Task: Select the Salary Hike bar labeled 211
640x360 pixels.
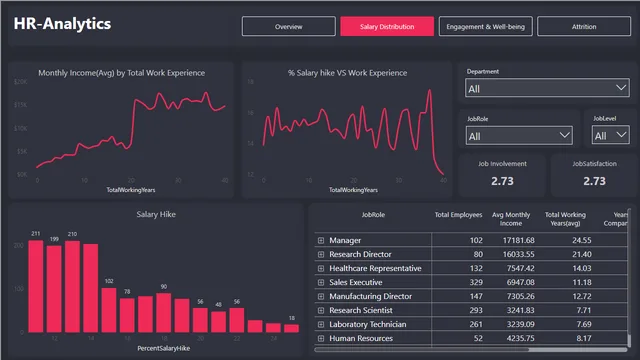Action: (x=36, y=286)
